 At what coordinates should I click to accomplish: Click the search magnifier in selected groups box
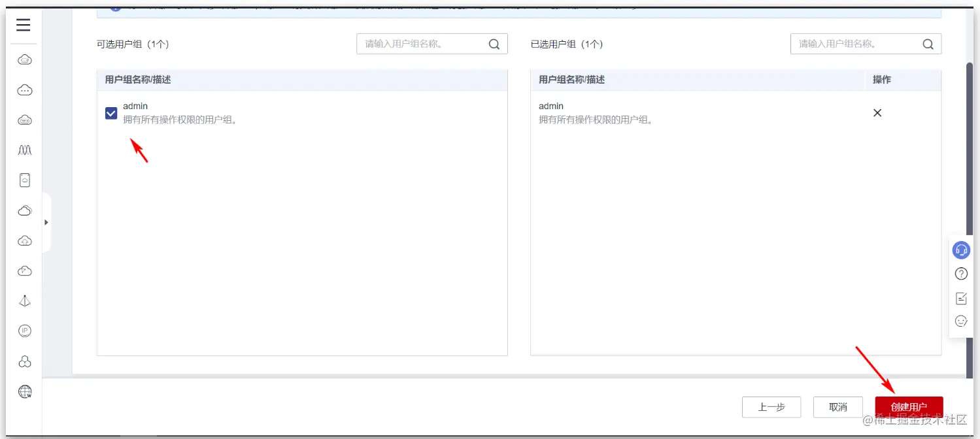click(x=928, y=44)
